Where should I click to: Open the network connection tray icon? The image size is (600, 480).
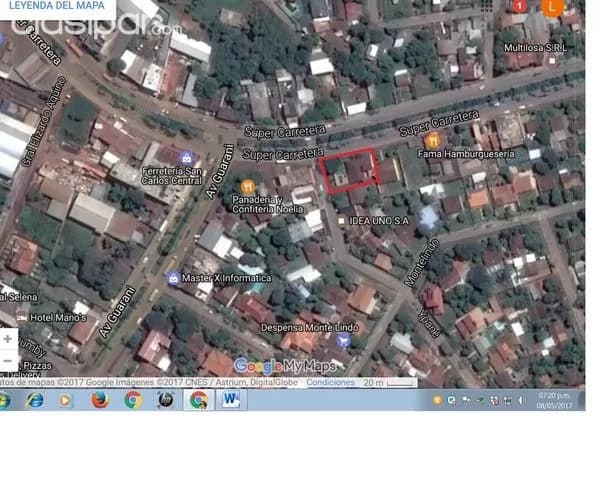tap(508, 401)
